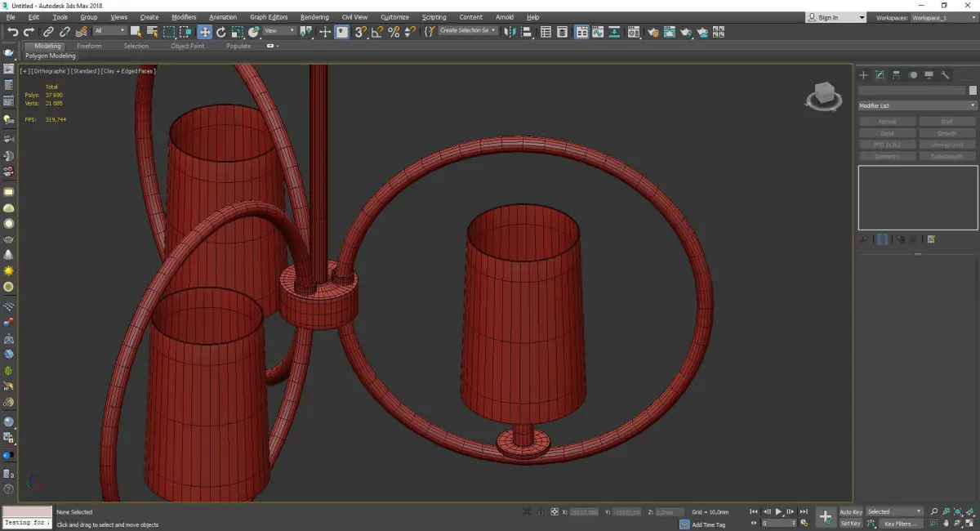
Task: Toggle the 3D Snaps button
Action: (x=360, y=32)
